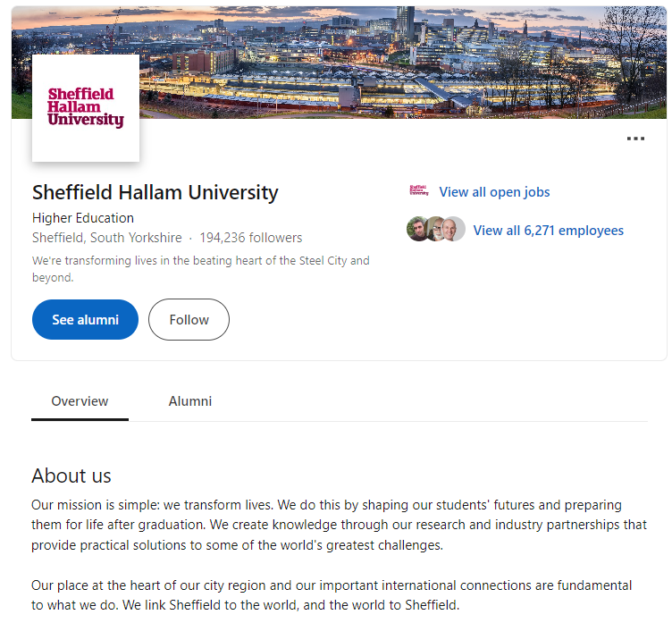Open the View all open jobs link
This screenshot has width=672, height=623.
(x=494, y=192)
